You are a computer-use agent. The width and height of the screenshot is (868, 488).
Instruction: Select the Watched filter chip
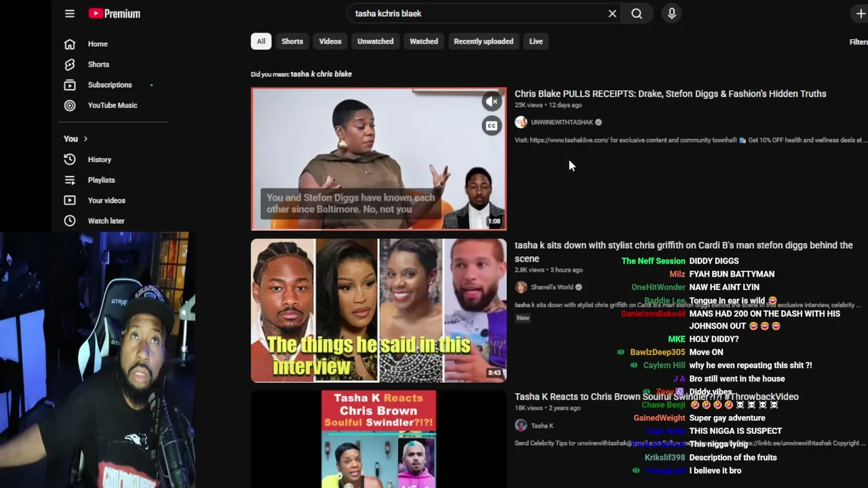[424, 41]
